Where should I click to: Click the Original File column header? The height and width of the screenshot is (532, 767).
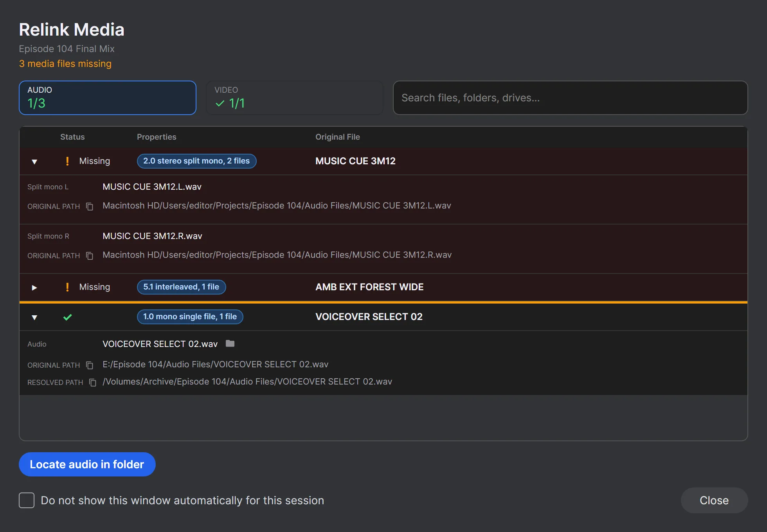pyautogui.click(x=338, y=137)
